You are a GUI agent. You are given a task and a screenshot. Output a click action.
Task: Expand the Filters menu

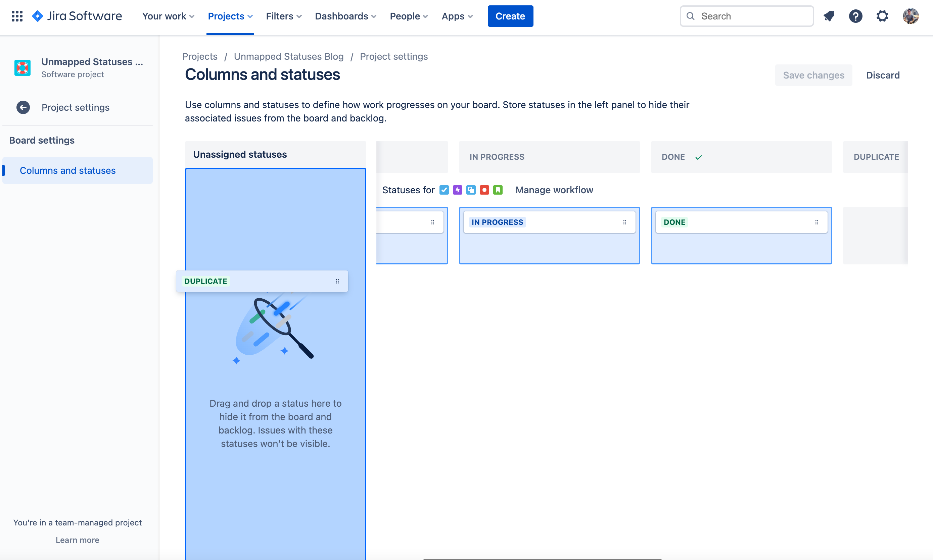(284, 16)
